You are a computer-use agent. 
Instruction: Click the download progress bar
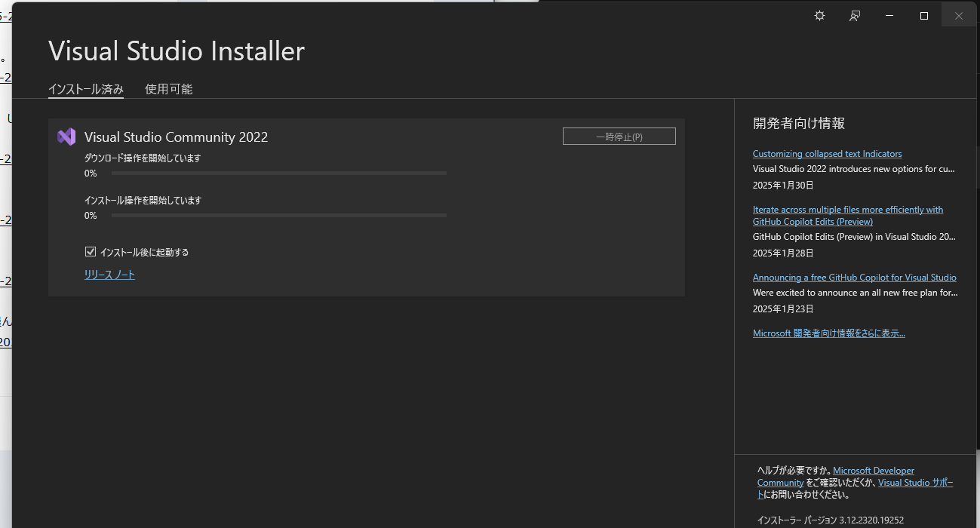279,173
